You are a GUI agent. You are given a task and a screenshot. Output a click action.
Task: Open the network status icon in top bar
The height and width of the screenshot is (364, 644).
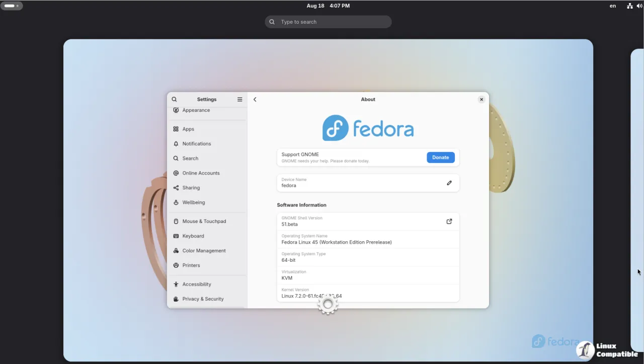629,6
